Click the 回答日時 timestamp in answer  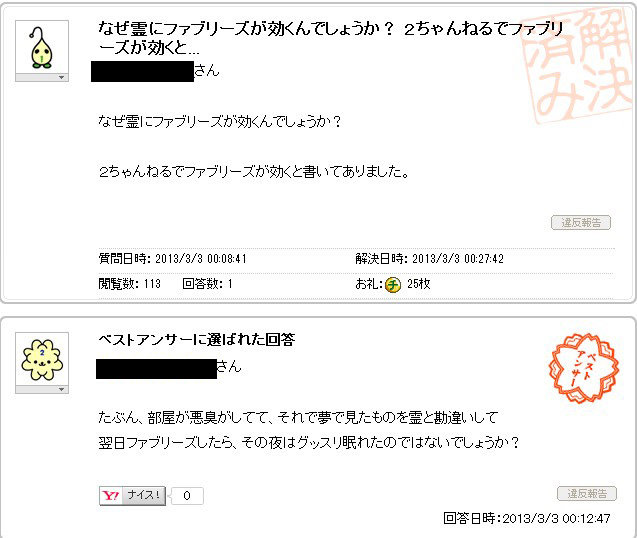pos(526,518)
